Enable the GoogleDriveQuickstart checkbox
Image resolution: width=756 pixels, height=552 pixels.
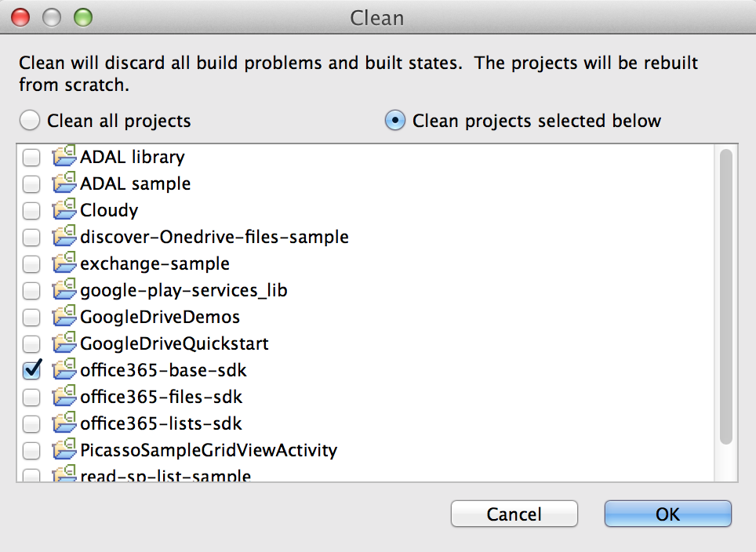(31, 343)
